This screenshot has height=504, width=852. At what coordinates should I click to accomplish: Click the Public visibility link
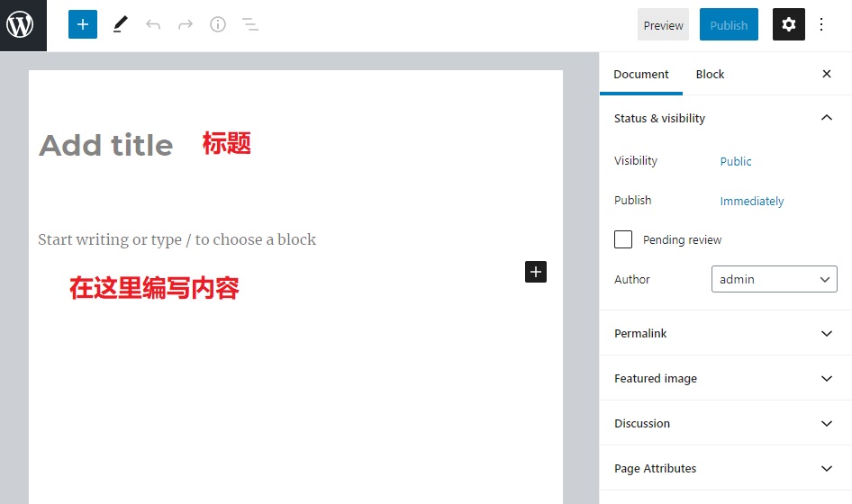pos(736,161)
